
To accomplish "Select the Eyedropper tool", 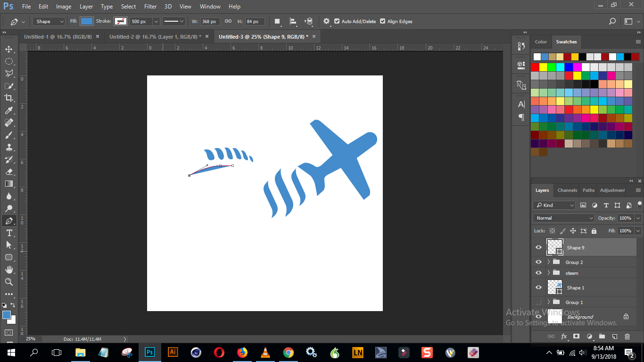I will pos(8,110).
